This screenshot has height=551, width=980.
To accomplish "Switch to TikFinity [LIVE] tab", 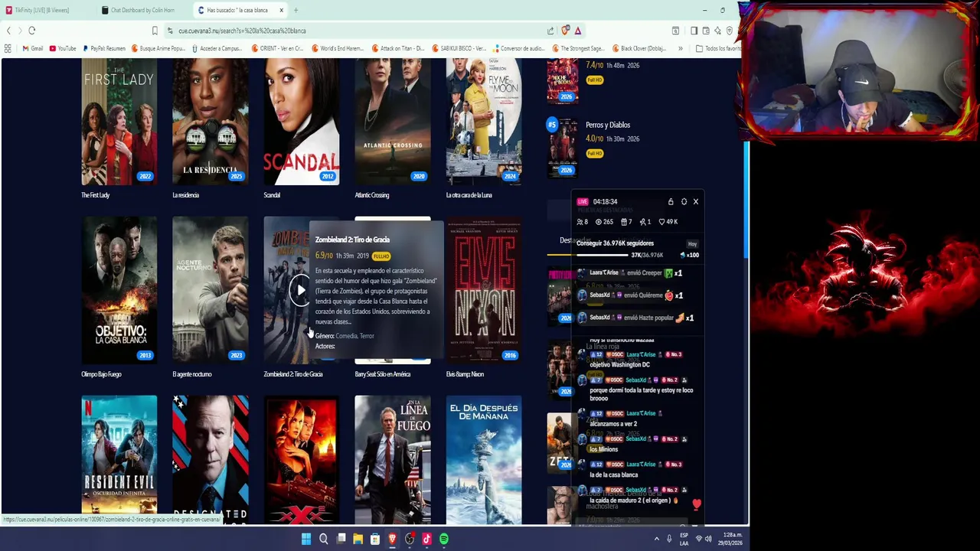I will 47,10.
